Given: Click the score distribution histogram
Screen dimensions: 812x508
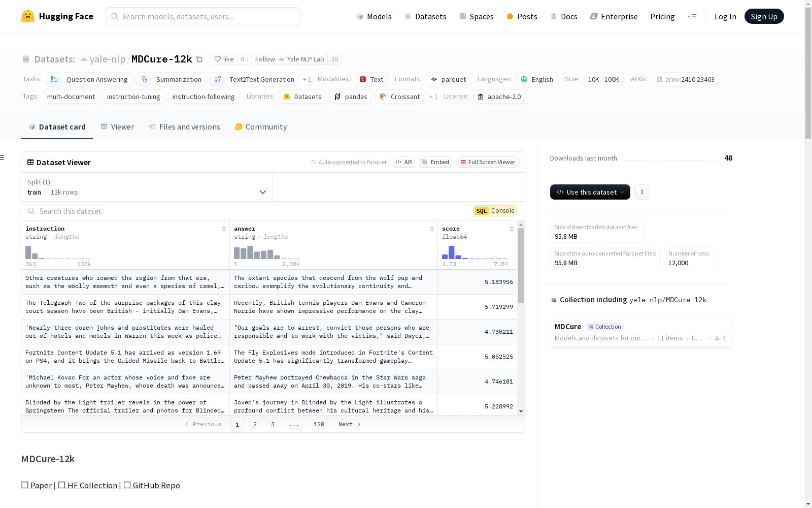Looking at the screenshot, I should point(475,252).
